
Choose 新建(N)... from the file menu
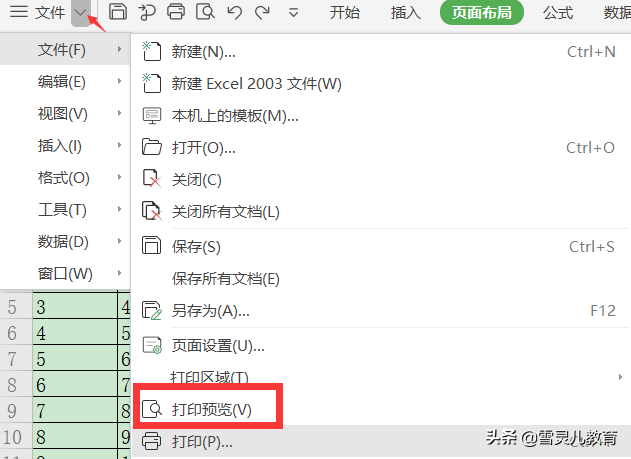380,51
